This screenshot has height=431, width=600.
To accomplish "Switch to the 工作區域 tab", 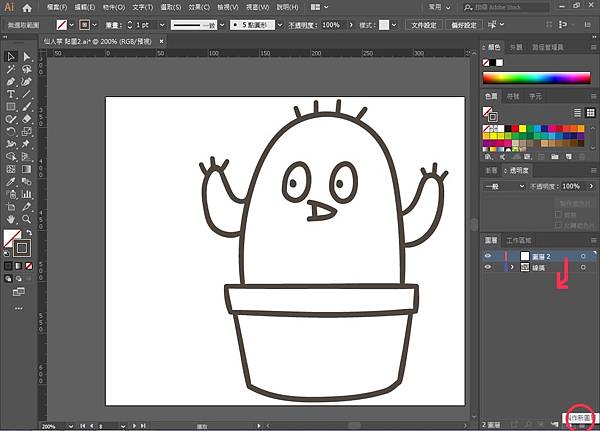I will 520,240.
